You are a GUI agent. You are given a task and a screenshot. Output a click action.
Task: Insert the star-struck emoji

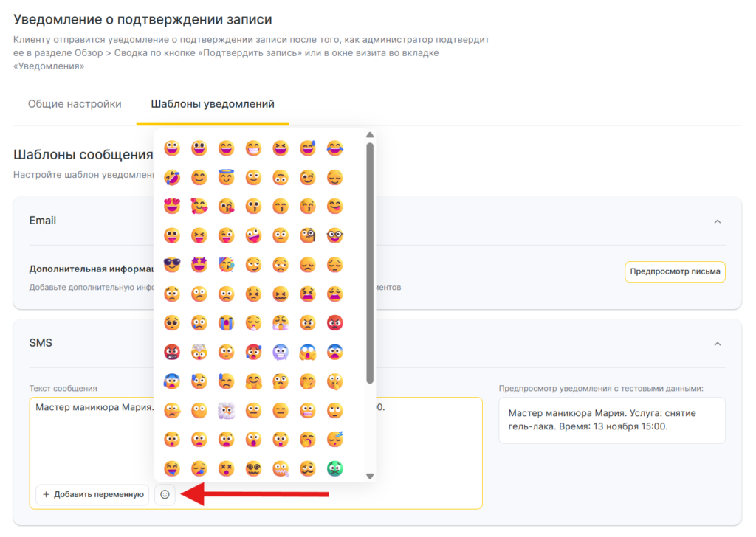(199, 266)
